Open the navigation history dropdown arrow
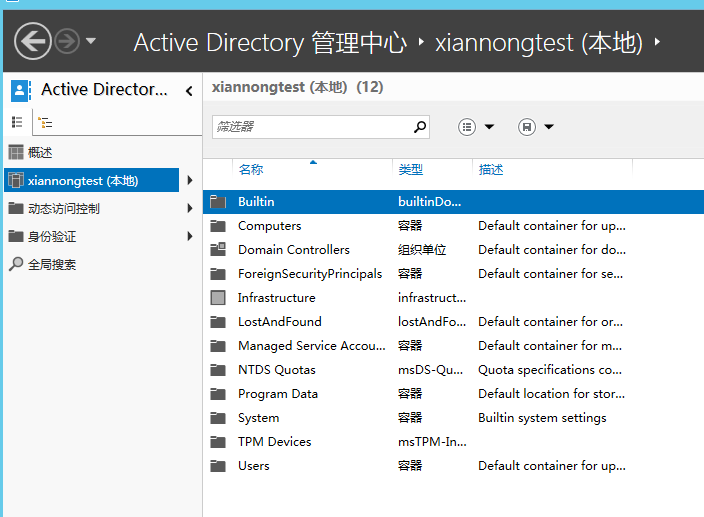704x517 pixels. coord(91,42)
